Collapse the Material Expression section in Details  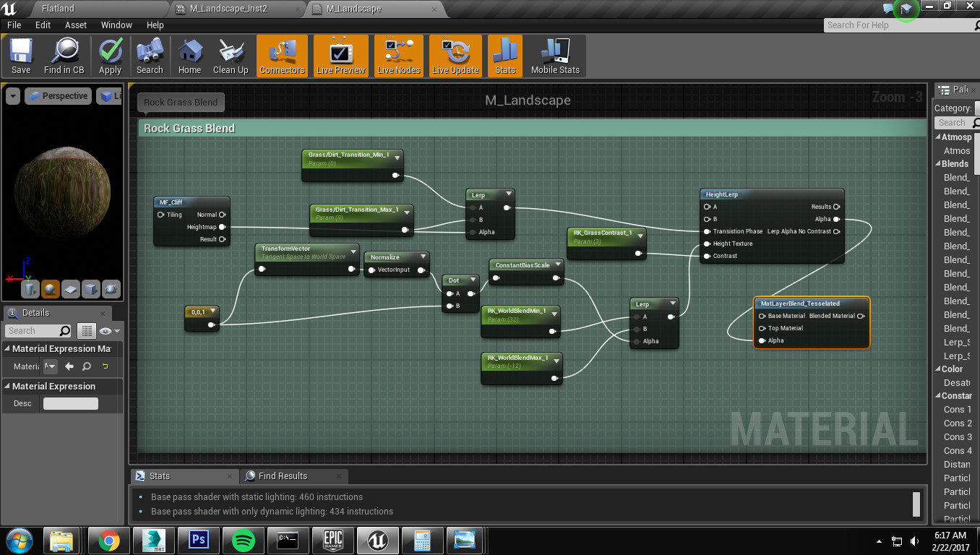tap(8, 387)
